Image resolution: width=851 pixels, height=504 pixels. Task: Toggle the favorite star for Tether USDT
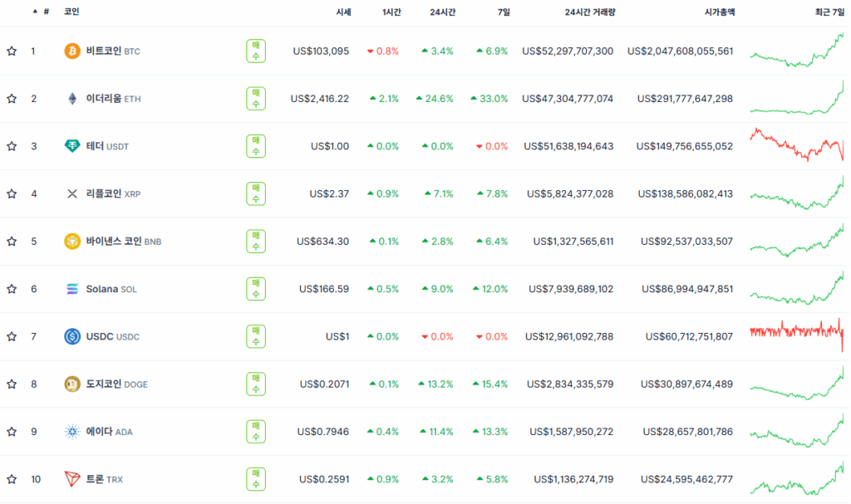point(12,146)
